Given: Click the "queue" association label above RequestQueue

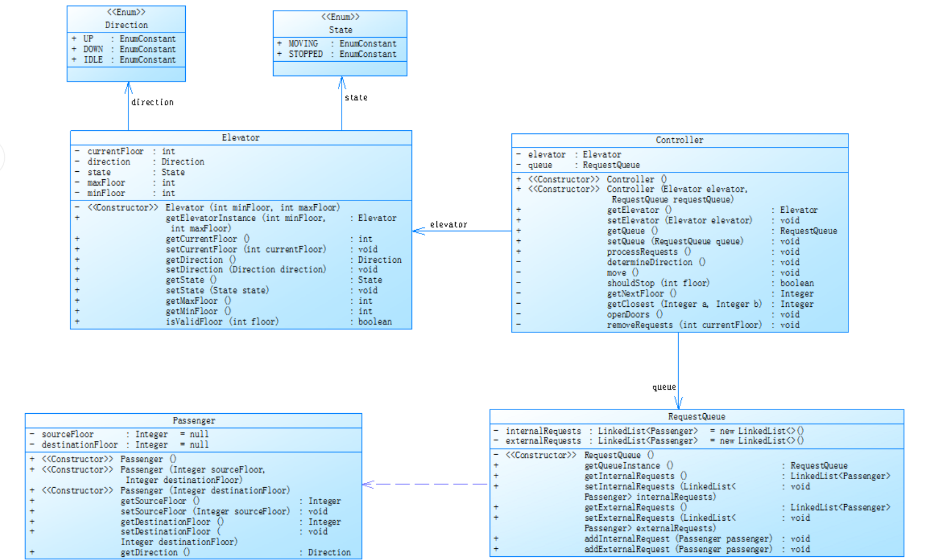Looking at the screenshot, I should coord(664,387).
